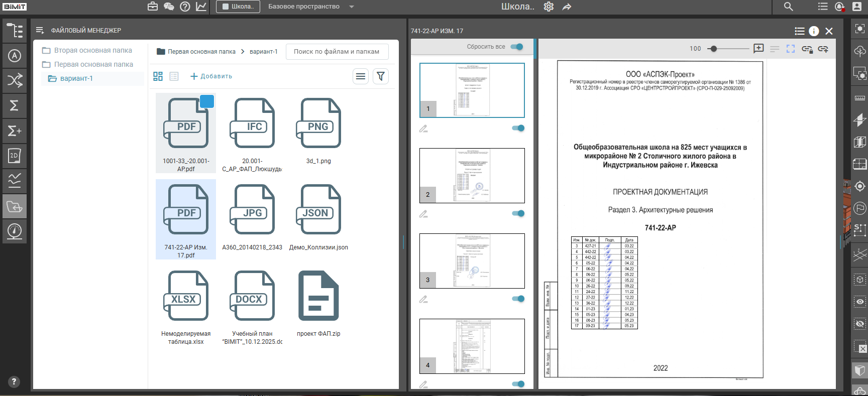Screen dimensions: 868x396
Task: Click the briefcase icon in top bar
Action: pyautogui.click(x=153, y=7)
